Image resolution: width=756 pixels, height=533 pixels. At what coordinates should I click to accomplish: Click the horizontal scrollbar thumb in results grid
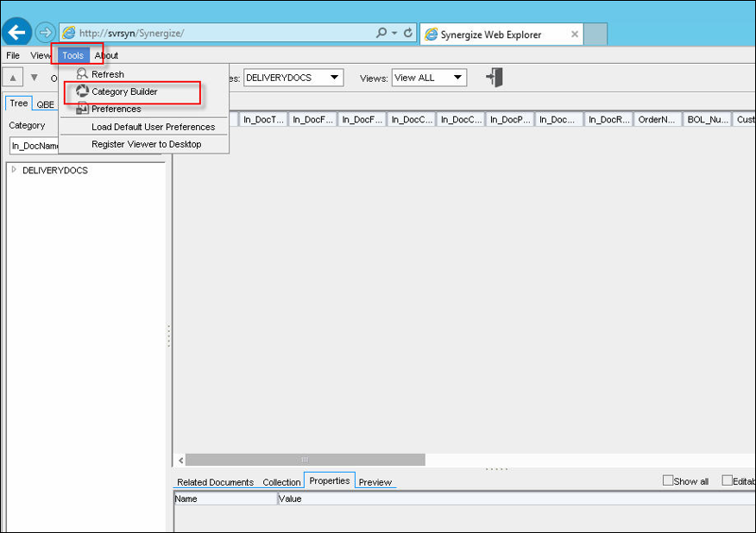[x=305, y=460]
